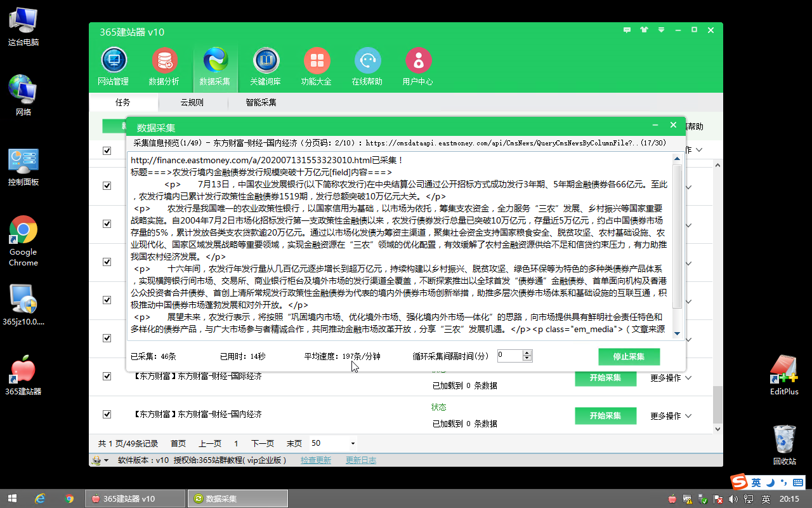Expand 更多操作 for the 国内经济 row
This screenshot has width=812, height=508.
(x=671, y=416)
